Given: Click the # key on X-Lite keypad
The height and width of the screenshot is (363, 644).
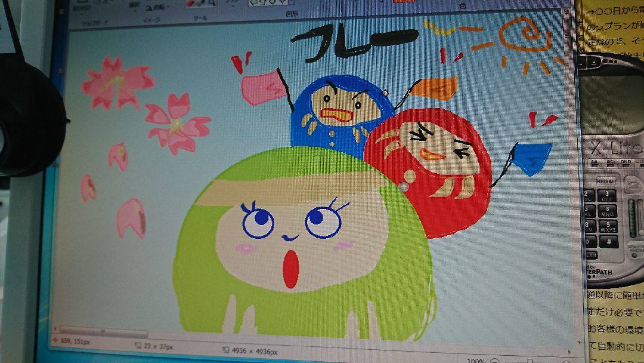Looking at the screenshot, I should click(x=609, y=241).
